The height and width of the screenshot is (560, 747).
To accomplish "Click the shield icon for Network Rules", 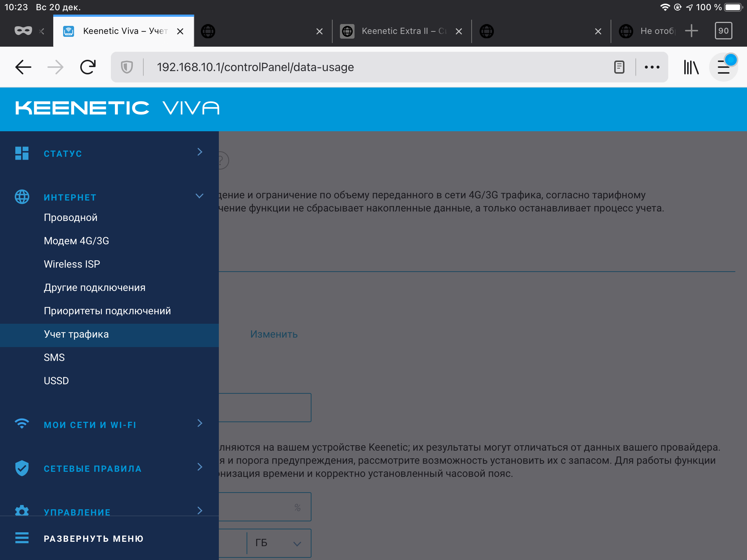I will [x=22, y=468].
